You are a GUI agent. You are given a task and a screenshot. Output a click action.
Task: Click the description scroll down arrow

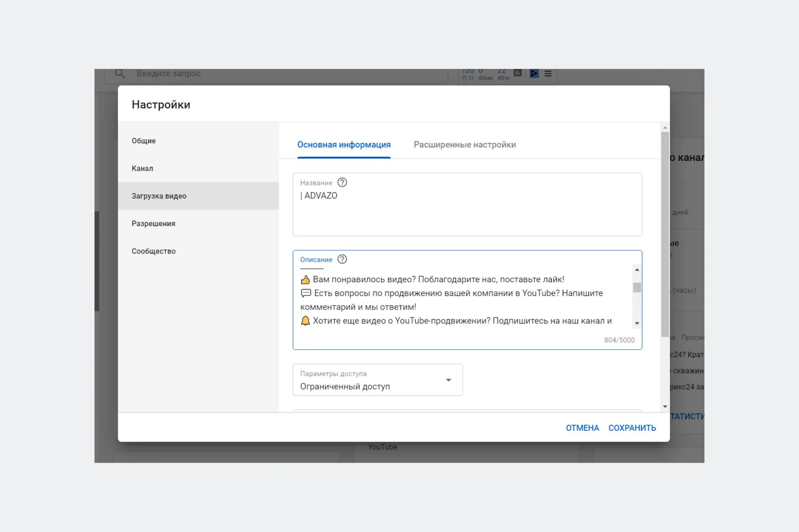637,323
